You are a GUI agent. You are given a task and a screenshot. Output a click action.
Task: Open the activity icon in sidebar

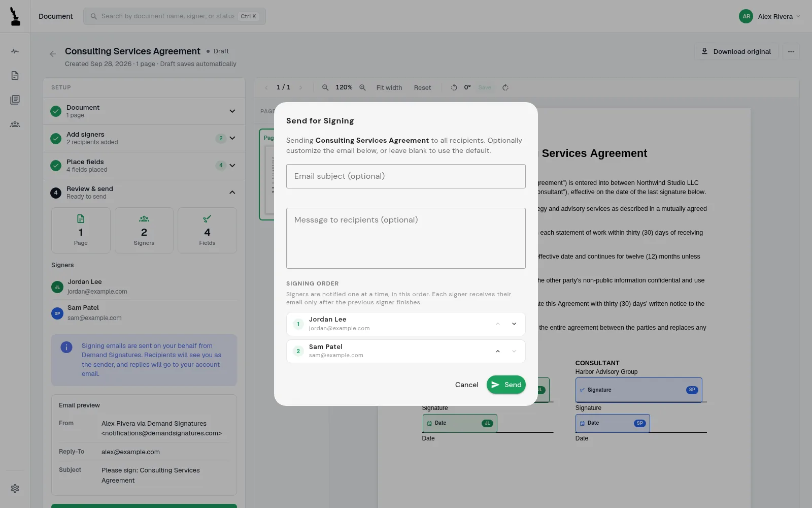(15, 51)
